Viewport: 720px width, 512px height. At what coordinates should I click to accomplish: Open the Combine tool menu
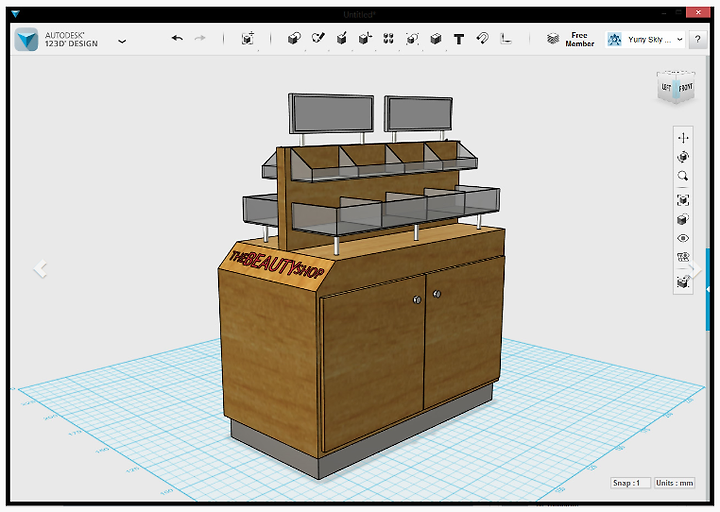tap(436, 39)
